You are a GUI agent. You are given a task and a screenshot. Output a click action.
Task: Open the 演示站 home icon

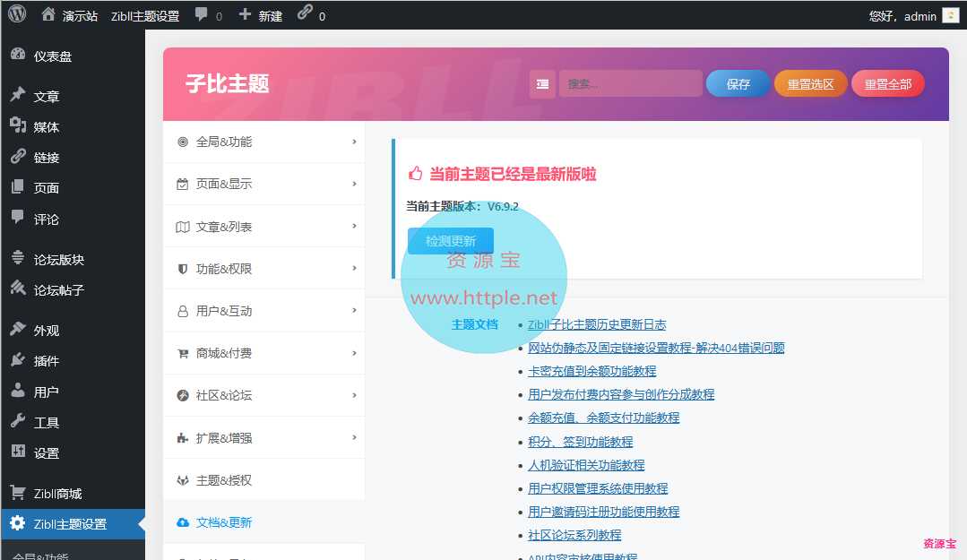[48, 14]
